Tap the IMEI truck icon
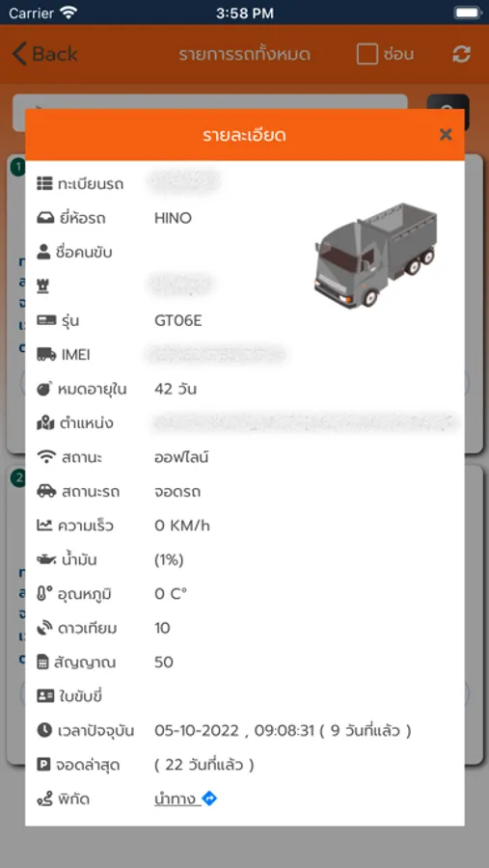The height and width of the screenshot is (868, 489). (46, 354)
